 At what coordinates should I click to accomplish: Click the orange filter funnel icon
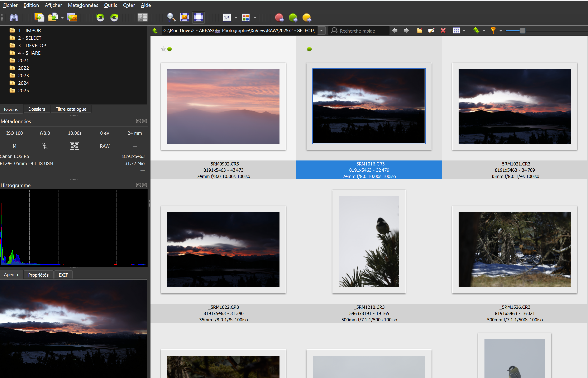(493, 31)
